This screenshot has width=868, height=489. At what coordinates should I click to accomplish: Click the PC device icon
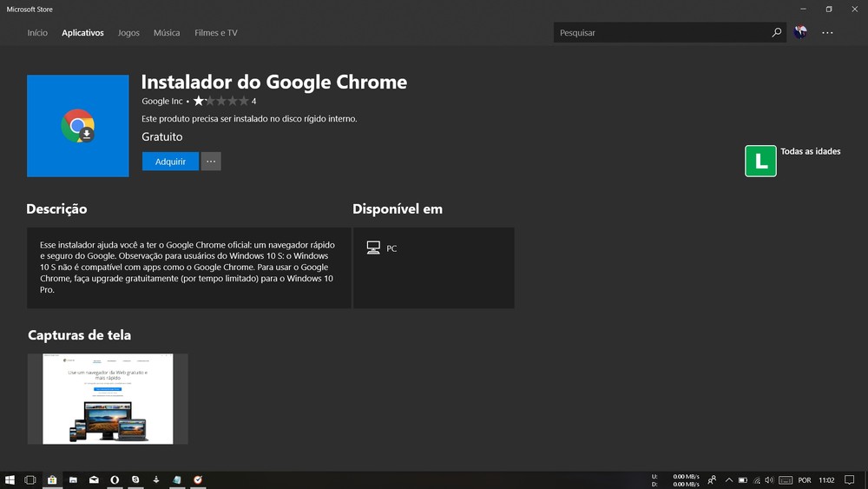pos(373,248)
